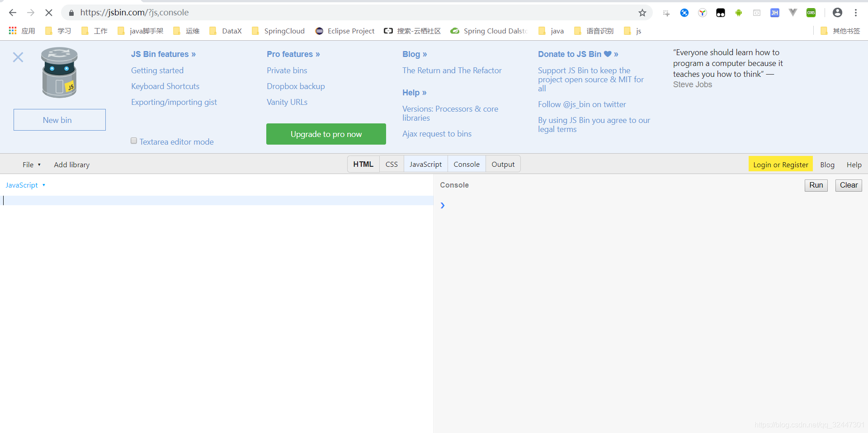Click the green Android extension icon
The height and width of the screenshot is (433, 868).
point(739,13)
